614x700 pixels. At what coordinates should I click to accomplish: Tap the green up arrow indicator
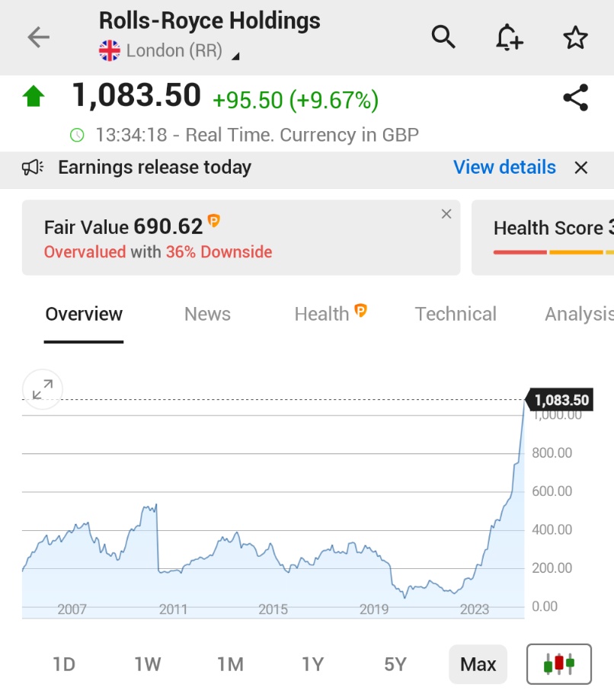coord(34,97)
